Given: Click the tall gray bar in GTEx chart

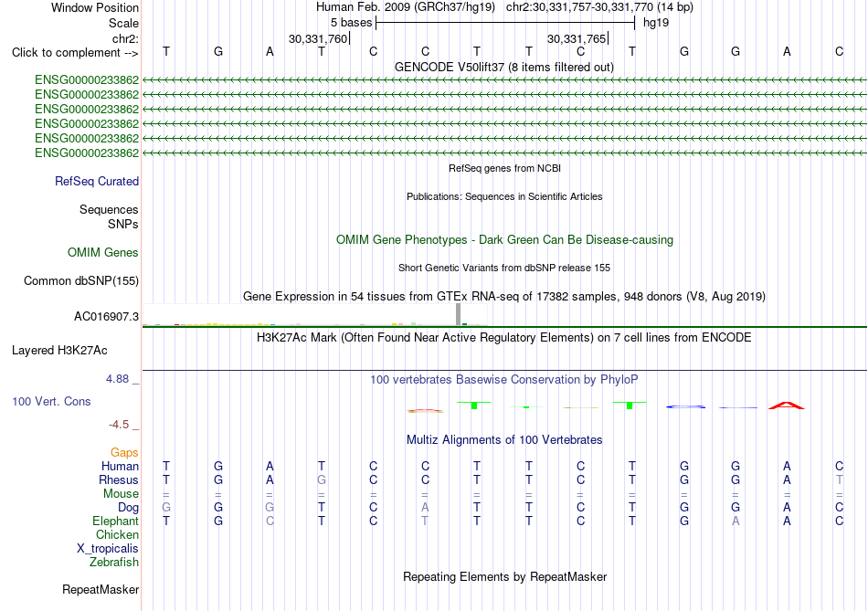Looking at the screenshot, I should (x=458, y=314).
